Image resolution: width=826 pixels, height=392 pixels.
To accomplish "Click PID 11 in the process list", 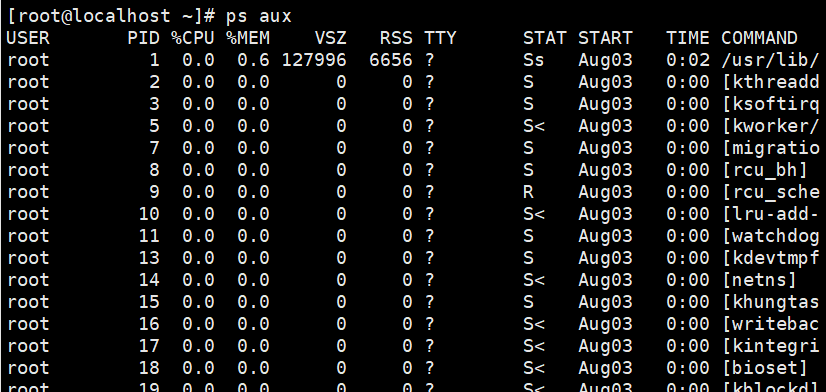I will point(149,237).
